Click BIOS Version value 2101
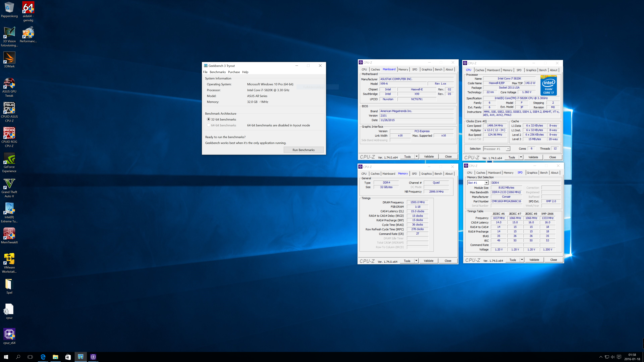The image size is (644, 362). coord(416,115)
